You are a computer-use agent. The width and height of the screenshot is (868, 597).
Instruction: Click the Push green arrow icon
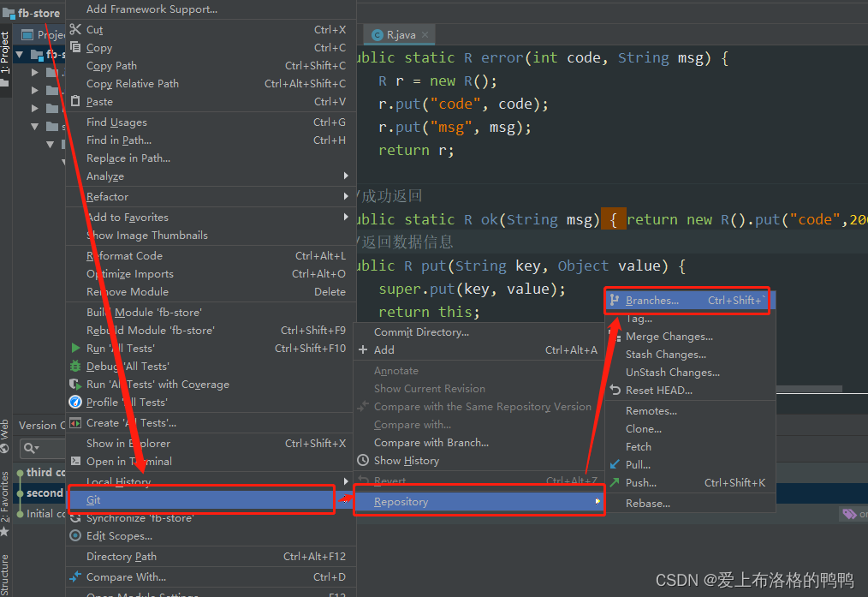[615, 482]
